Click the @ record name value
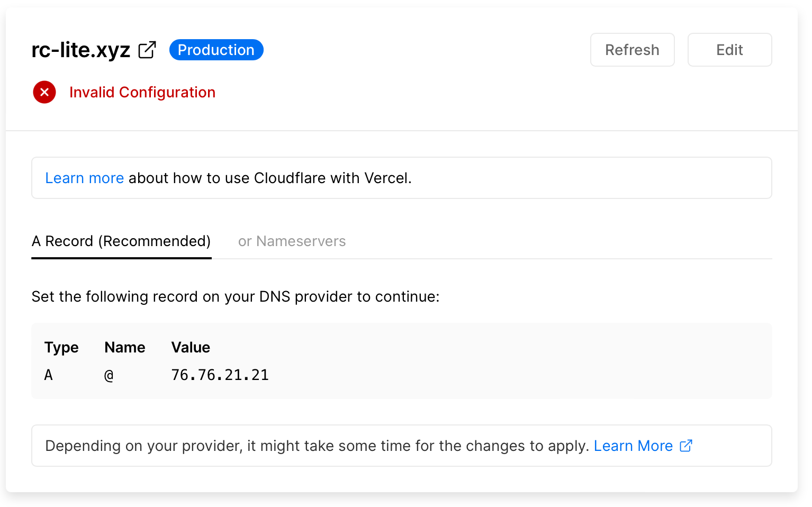Image resolution: width=812 pixels, height=507 pixels. click(x=109, y=374)
